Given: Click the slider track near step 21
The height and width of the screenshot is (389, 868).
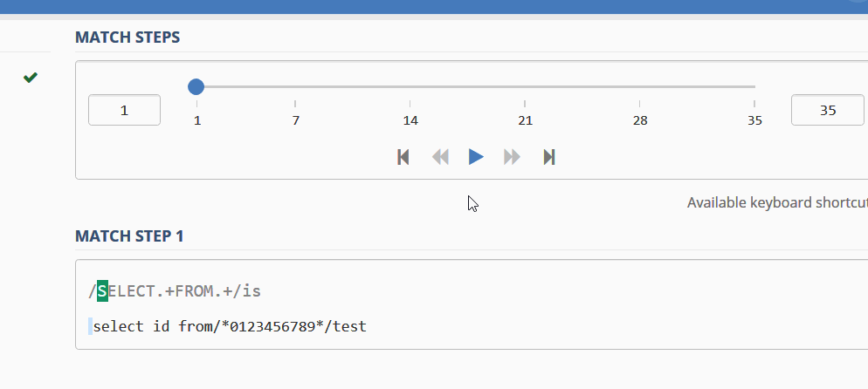Looking at the screenshot, I should (x=525, y=86).
